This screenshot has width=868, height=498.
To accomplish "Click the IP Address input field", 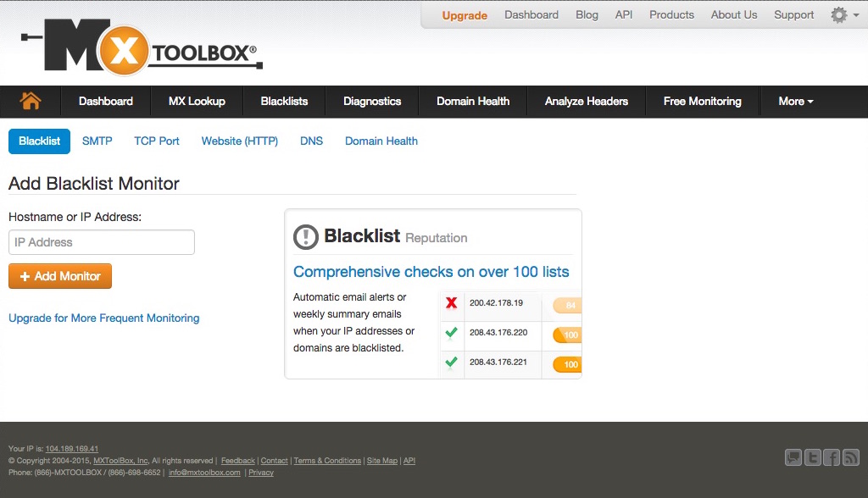I will pos(101,241).
